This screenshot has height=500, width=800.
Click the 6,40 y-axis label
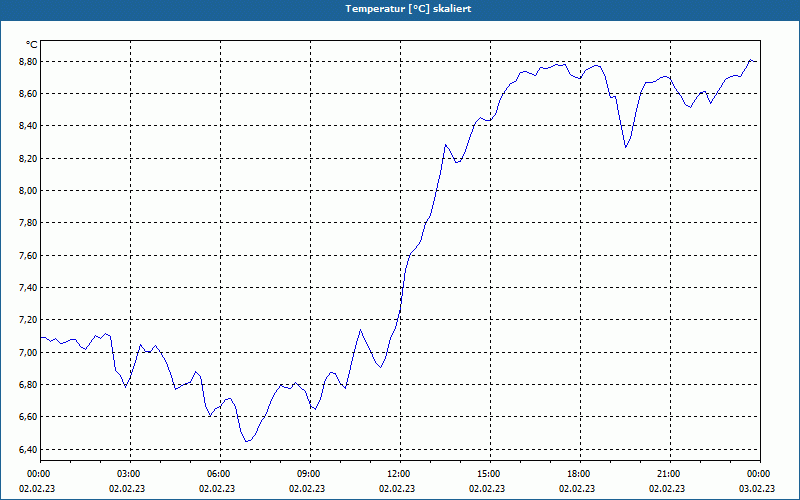28,449
